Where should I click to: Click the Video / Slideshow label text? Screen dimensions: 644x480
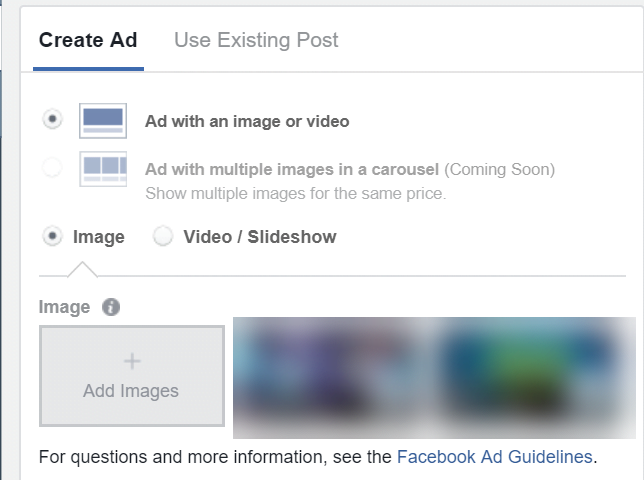coord(260,237)
